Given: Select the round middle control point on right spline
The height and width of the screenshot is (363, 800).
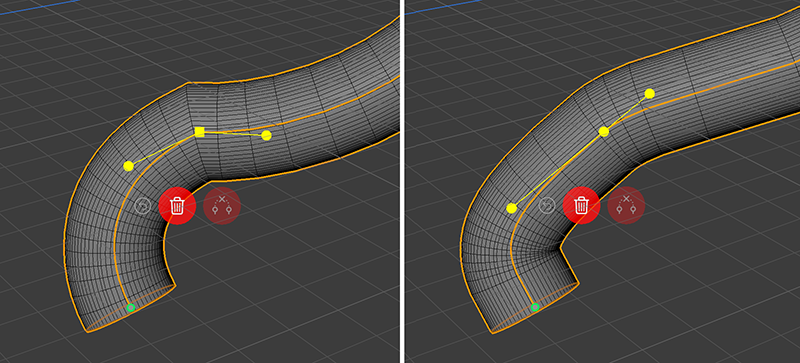Looking at the screenshot, I should [604, 132].
